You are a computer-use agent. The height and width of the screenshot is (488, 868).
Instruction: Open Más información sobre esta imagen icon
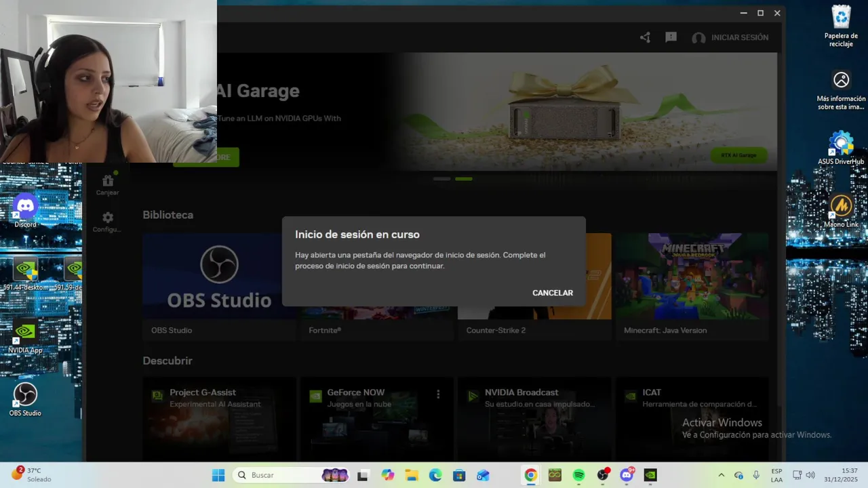point(841,89)
